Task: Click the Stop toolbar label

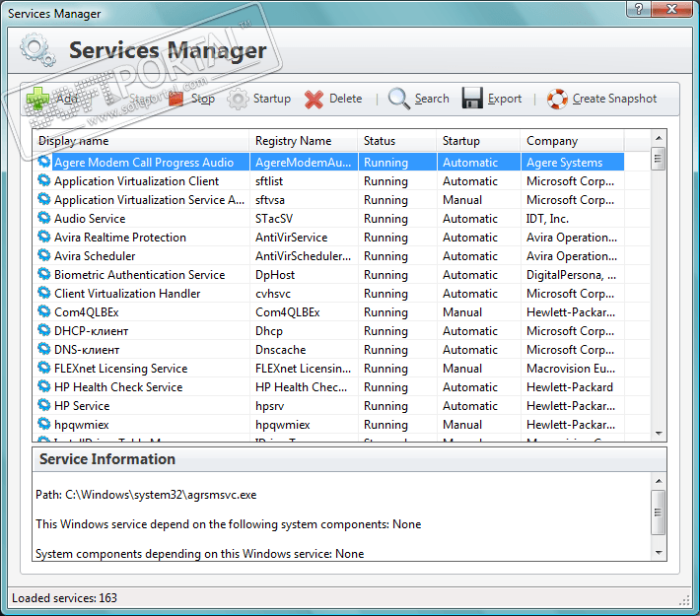Action: [x=203, y=99]
